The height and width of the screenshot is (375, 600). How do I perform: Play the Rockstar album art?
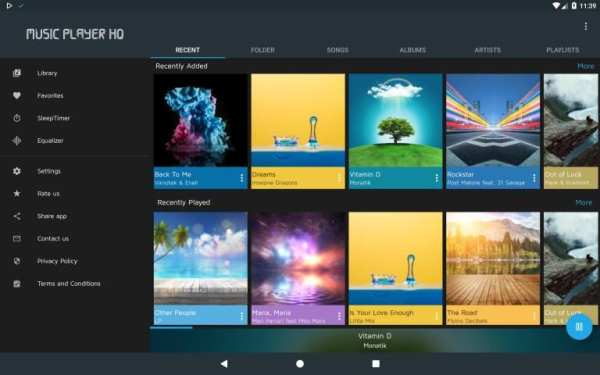493,120
